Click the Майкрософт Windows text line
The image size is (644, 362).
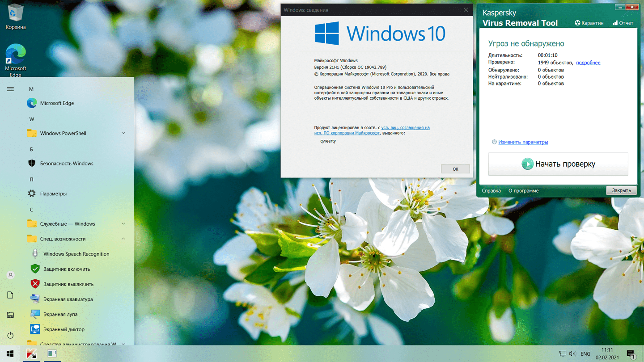click(x=336, y=61)
